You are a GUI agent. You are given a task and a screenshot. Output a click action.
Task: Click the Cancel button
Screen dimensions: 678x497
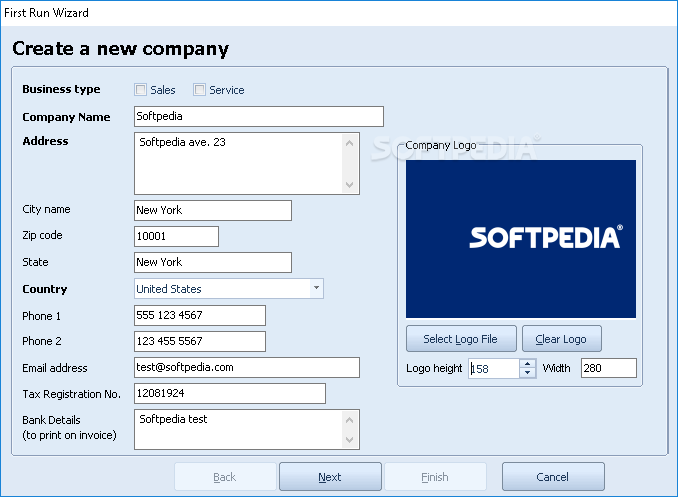click(553, 477)
